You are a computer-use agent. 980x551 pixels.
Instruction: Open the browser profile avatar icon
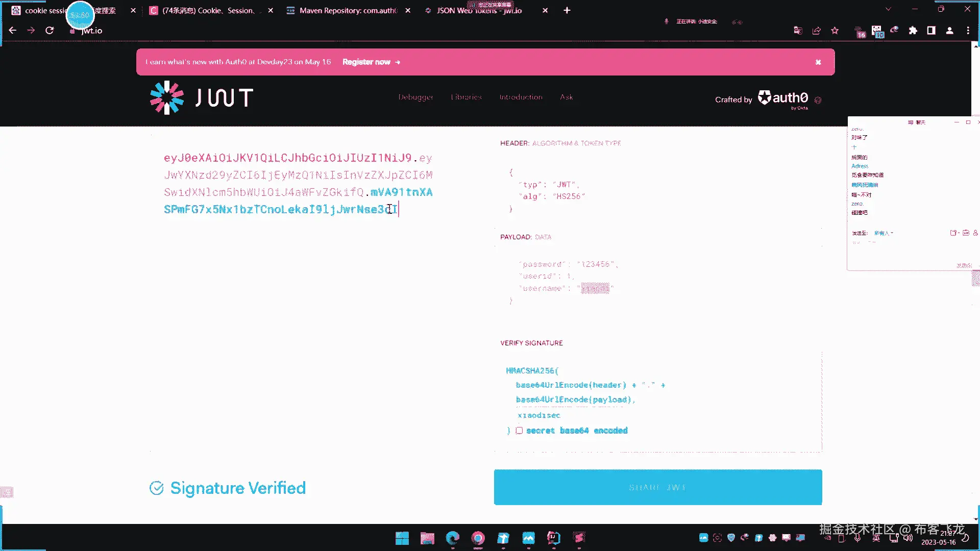coord(949,31)
